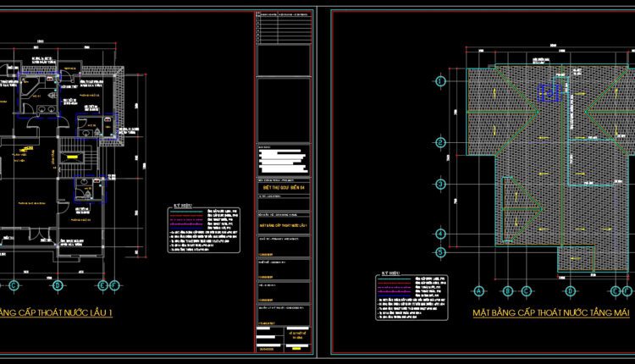Select the blue water tank symbol on the roof

point(549,93)
